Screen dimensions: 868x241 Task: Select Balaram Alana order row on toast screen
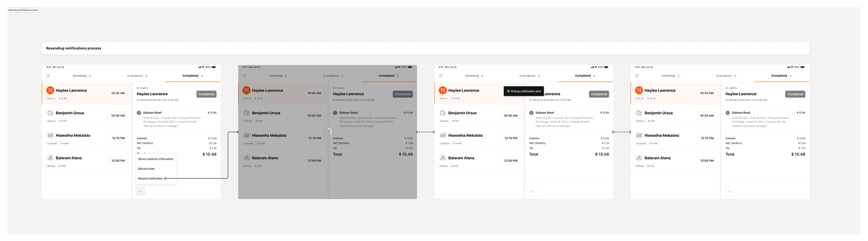pyautogui.click(x=479, y=161)
